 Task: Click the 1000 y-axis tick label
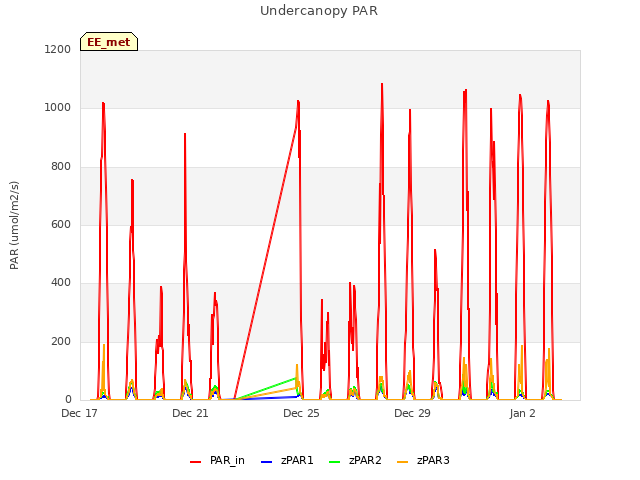point(58,108)
